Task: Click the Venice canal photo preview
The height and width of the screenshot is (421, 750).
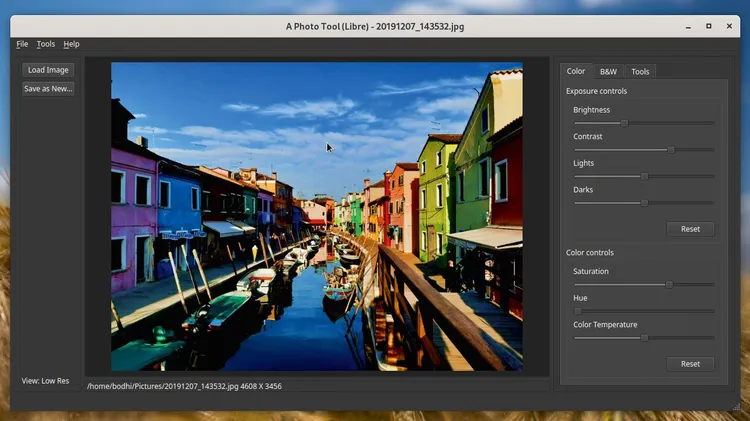Action: pos(316,216)
